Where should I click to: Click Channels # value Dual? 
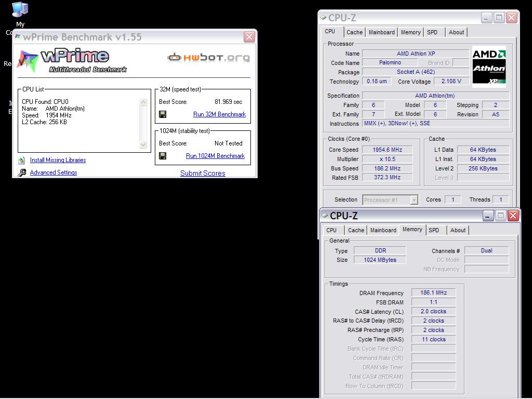(x=486, y=250)
